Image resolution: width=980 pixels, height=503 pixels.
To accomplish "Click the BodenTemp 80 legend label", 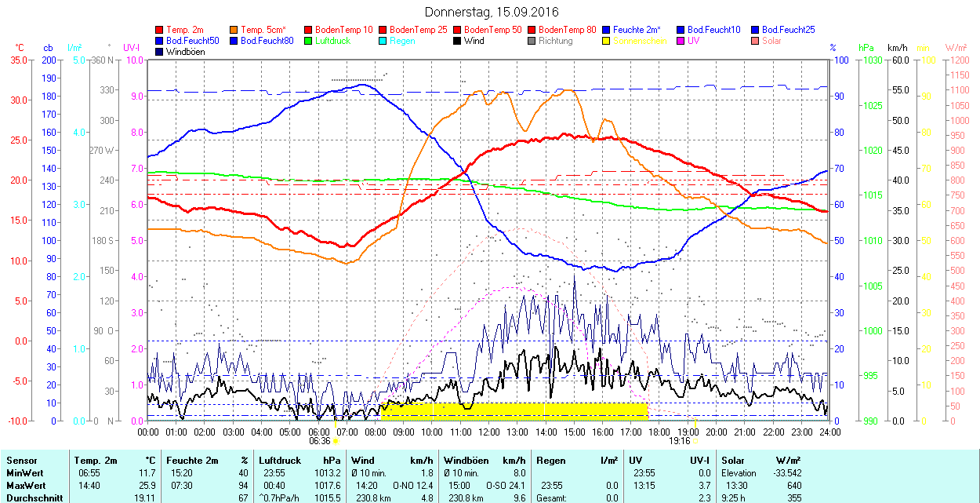I will pyautogui.click(x=568, y=30).
